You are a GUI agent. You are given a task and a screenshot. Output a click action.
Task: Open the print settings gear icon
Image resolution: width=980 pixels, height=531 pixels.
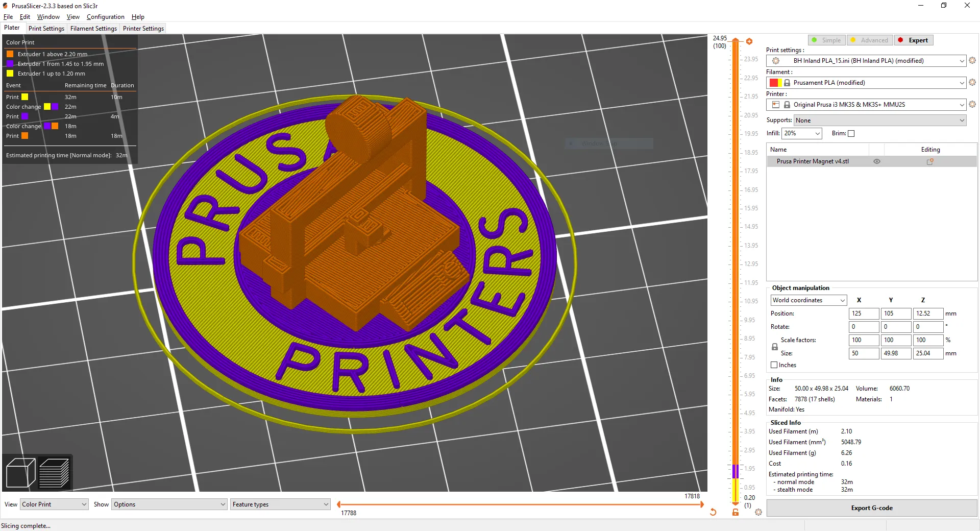(972, 60)
